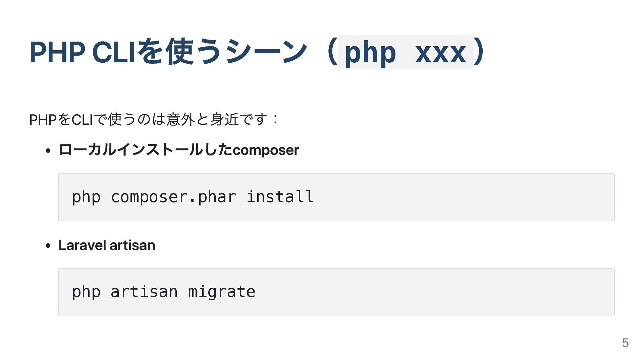This screenshot has height=362, width=644.
Task: Click the word 'install' in first code block
Action: click(x=280, y=197)
